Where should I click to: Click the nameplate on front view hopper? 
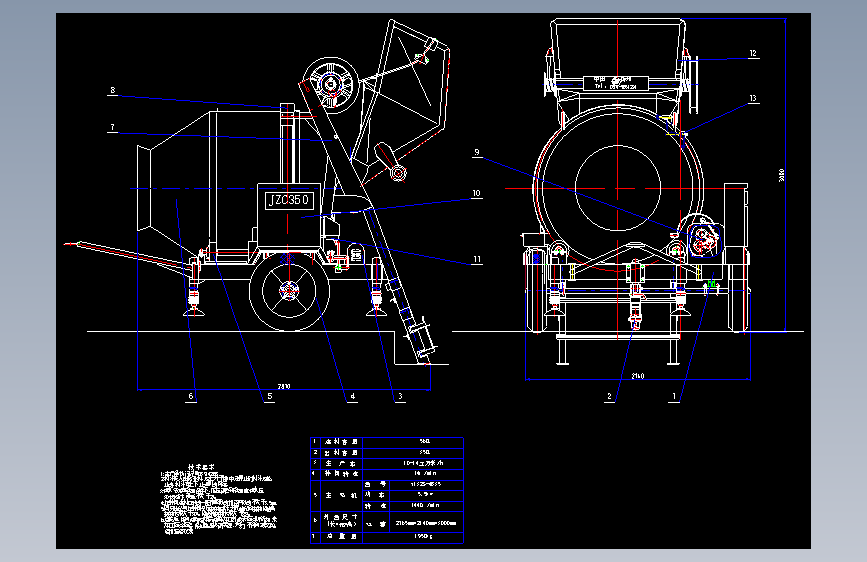[615, 83]
